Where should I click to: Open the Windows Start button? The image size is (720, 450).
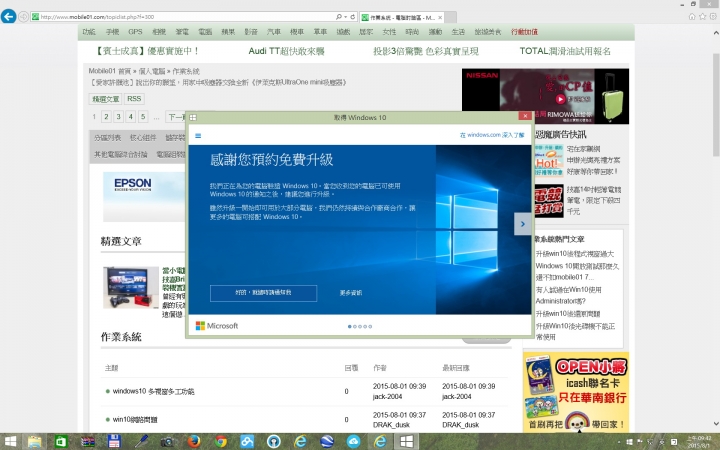click(x=10, y=442)
